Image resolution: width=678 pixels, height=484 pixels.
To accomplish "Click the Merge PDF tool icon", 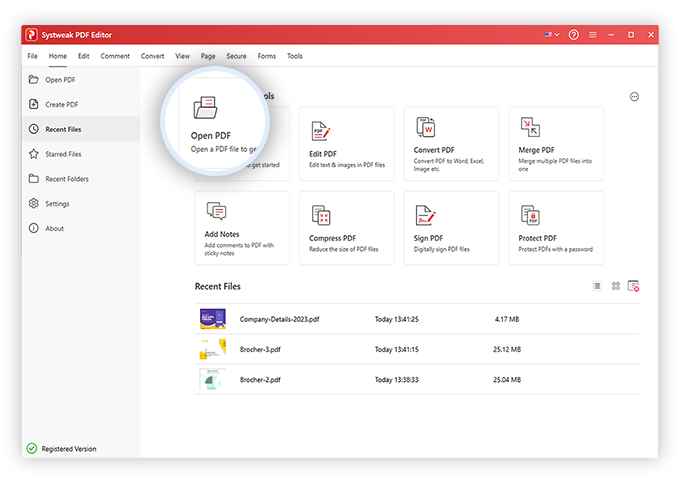I will (530, 127).
